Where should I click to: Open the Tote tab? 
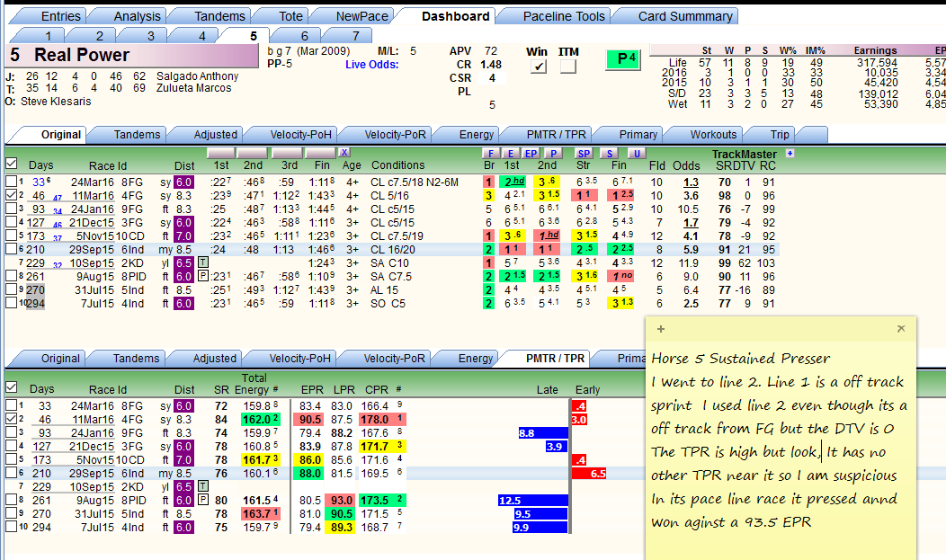(x=290, y=16)
